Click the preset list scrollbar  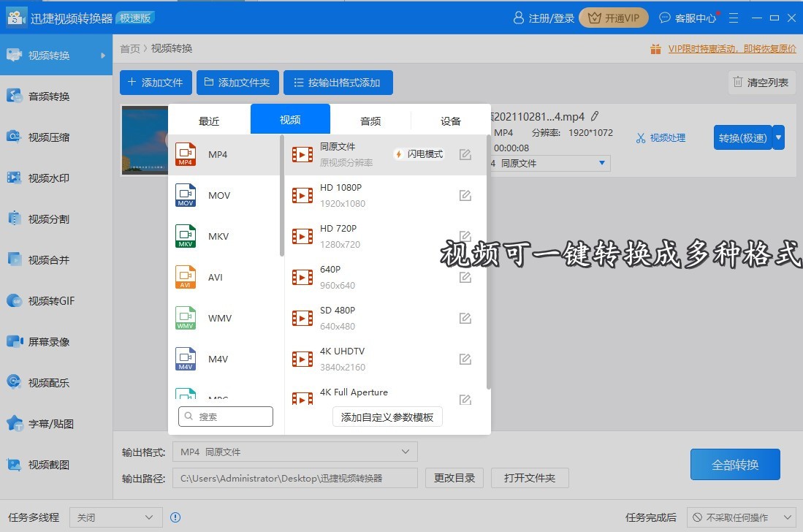pos(489,262)
